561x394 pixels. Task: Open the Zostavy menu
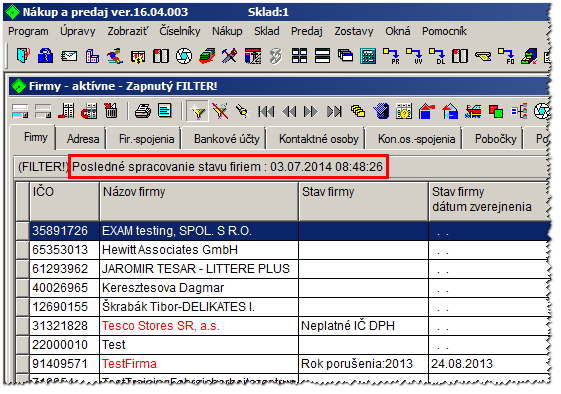(354, 31)
